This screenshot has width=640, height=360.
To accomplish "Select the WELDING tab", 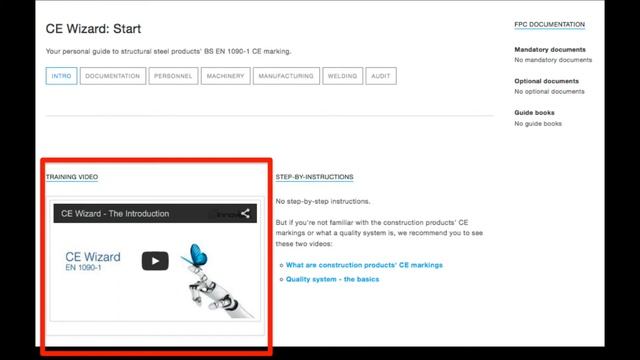I will click(342, 76).
